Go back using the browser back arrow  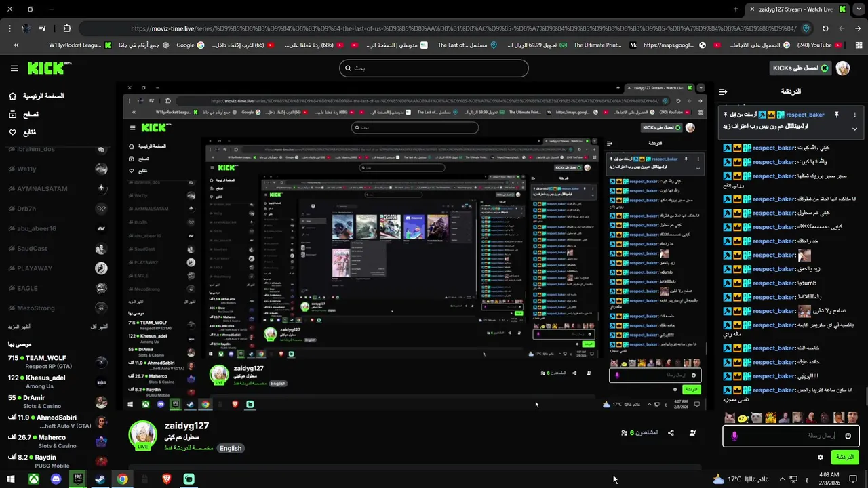click(x=859, y=28)
